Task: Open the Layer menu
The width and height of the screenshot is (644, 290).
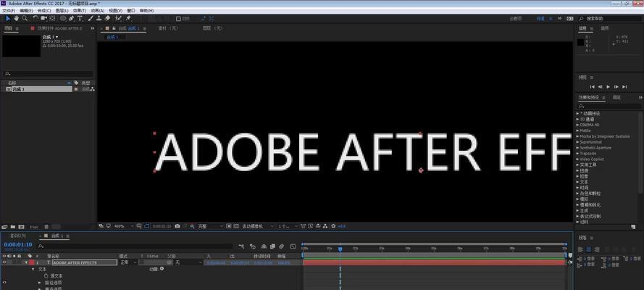Action: click(x=62, y=10)
